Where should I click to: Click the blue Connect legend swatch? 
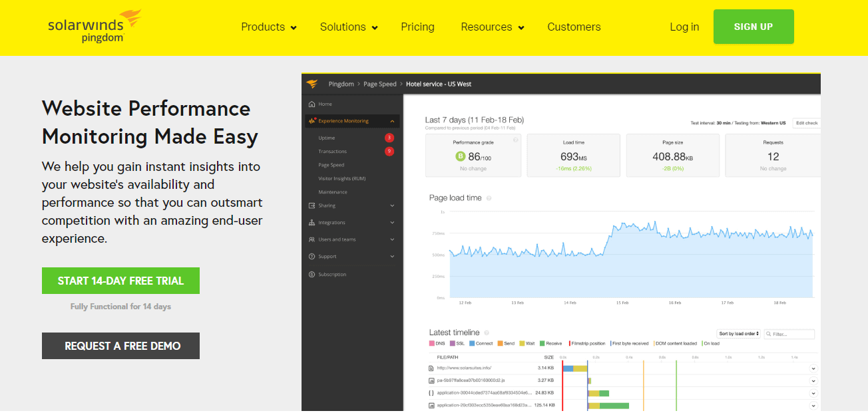coord(472,344)
